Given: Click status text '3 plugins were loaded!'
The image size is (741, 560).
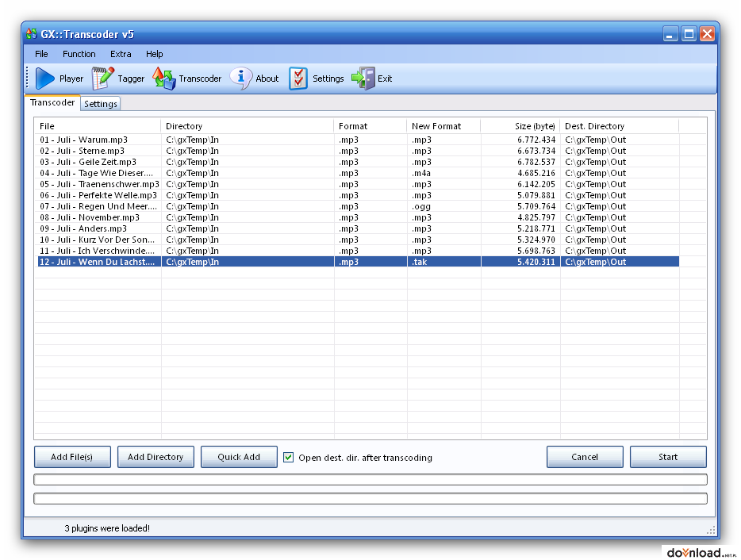Looking at the screenshot, I should 107,528.
